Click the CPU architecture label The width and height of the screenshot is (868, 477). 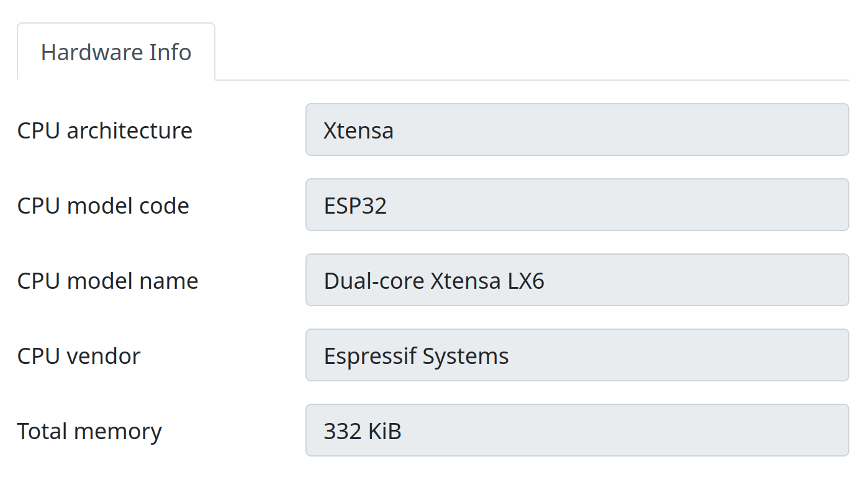(x=105, y=130)
